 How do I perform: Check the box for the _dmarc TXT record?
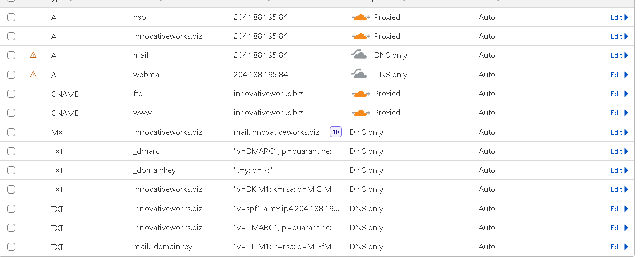(11, 151)
